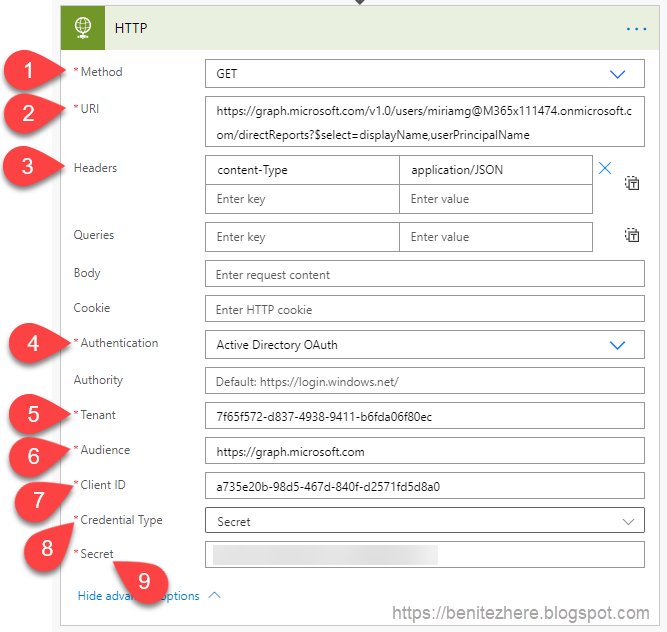The height and width of the screenshot is (632, 667).
Task: Edit the Client ID field
Action: click(425, 486)
